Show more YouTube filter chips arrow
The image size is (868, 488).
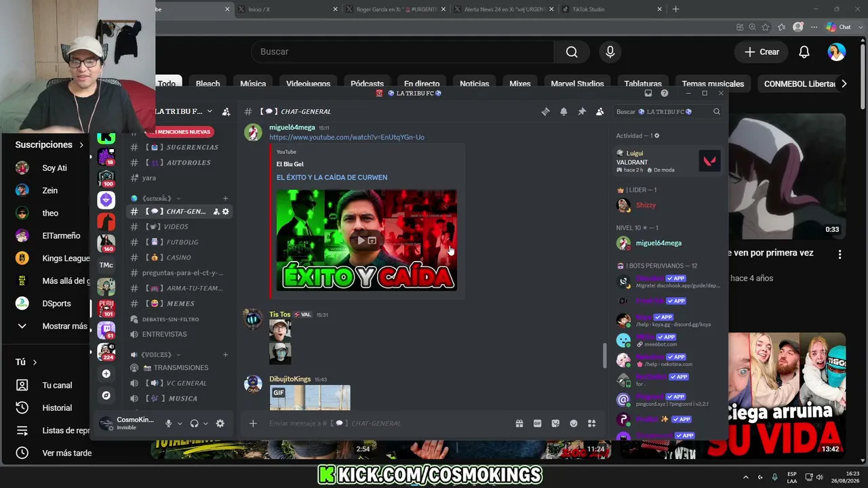[844, 83]
